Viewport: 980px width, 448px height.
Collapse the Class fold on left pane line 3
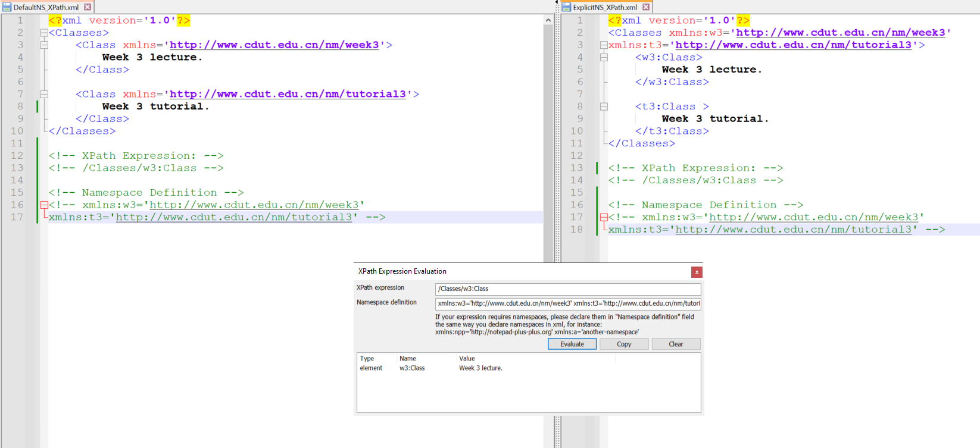[x=44, y=45]
